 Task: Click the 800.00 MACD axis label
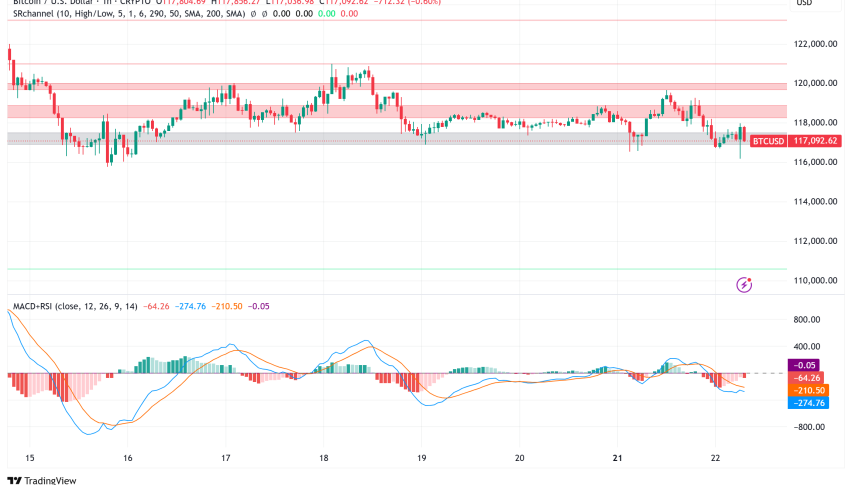point(806,319)
